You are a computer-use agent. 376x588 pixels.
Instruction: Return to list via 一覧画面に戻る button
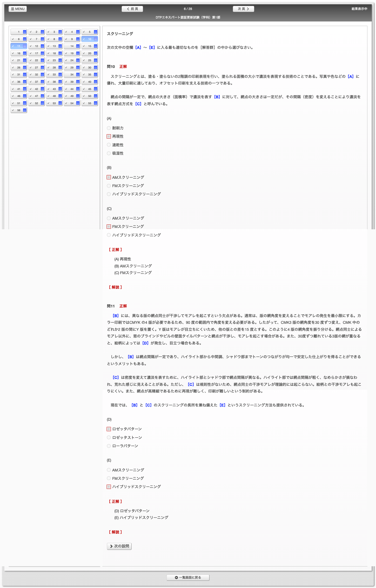(188, 578)
